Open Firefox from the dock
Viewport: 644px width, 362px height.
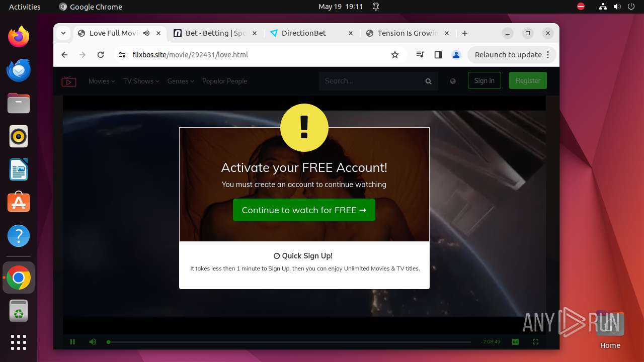tap(19, 37)
